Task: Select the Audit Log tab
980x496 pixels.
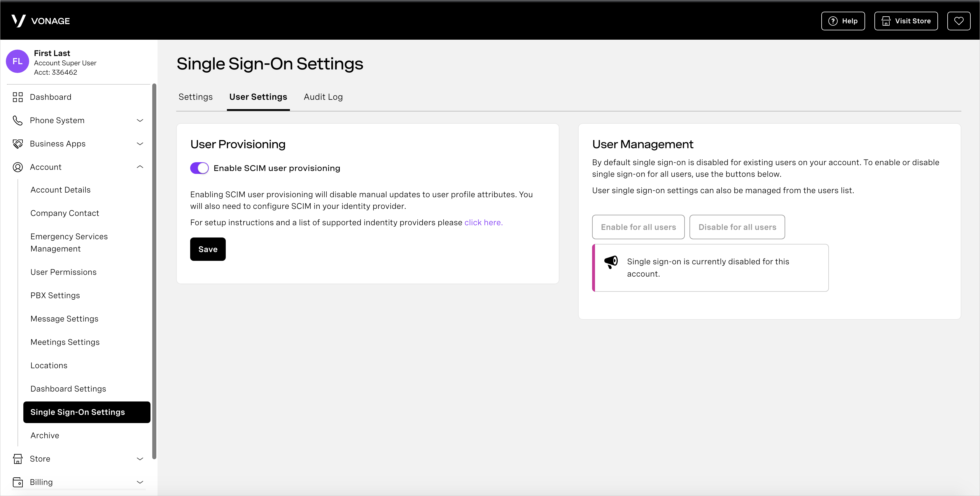Action: tap(323, 96)
